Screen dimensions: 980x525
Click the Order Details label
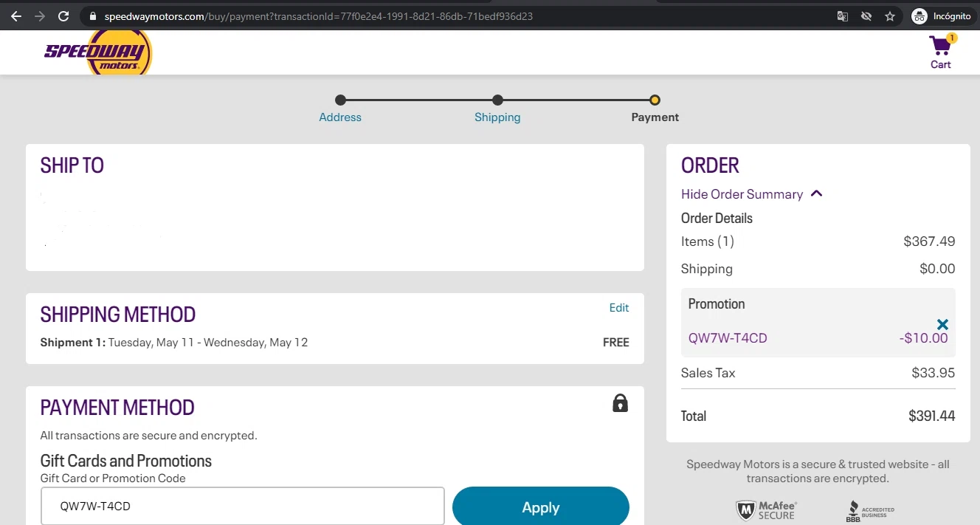click(x=717, y=219)
